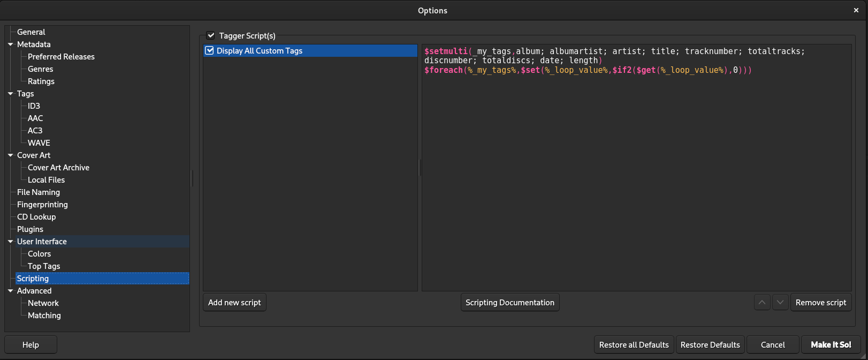
Task: Select the Scripting options page
Action: [33, 279]
